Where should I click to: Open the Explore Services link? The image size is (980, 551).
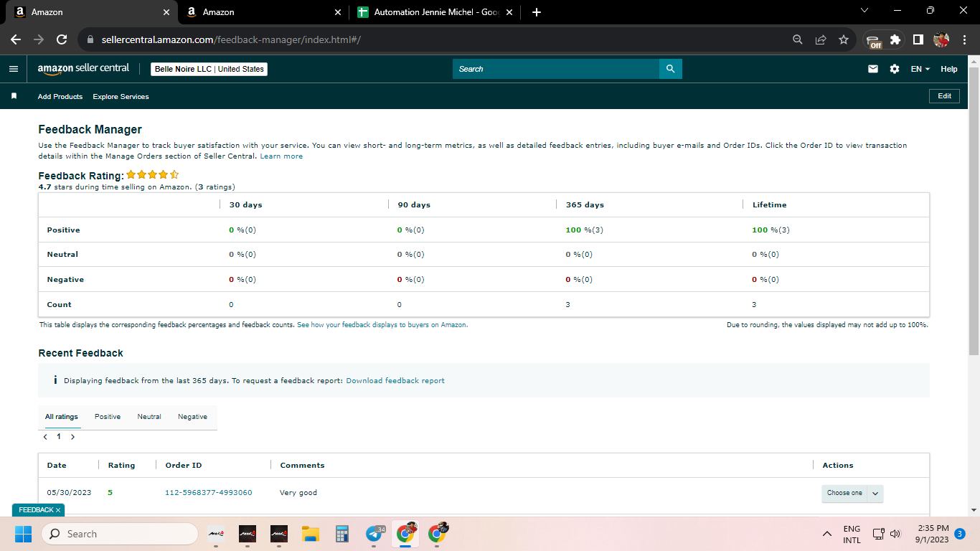121,96
